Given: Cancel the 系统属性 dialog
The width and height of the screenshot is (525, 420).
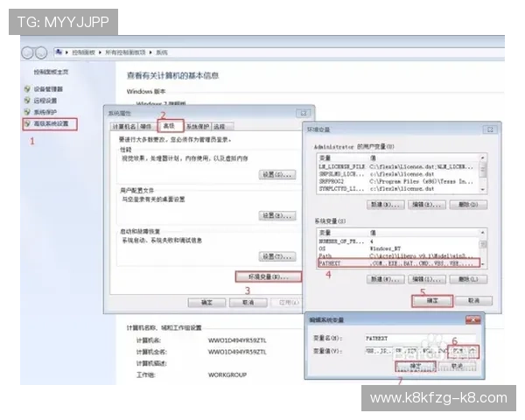Looking at the screenshot, I should pos(248,303).
